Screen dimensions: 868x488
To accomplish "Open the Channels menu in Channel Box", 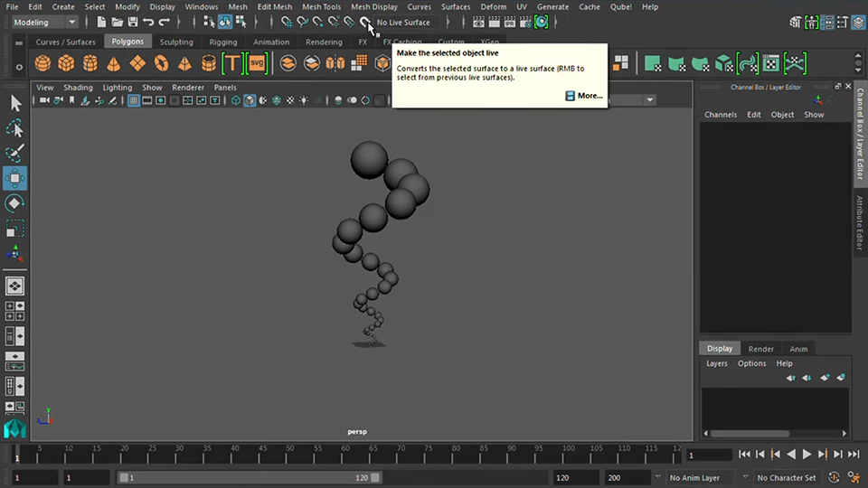I will click(721, 115).
